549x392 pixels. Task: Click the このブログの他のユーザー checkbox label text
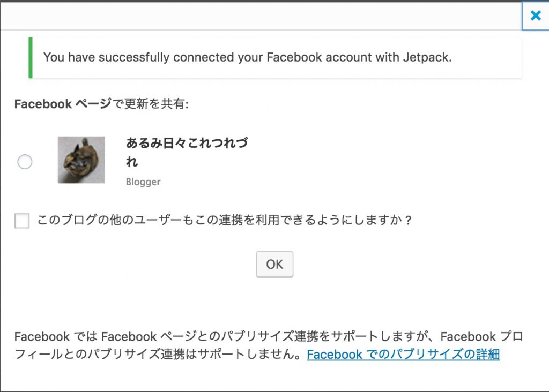[225, 220]
